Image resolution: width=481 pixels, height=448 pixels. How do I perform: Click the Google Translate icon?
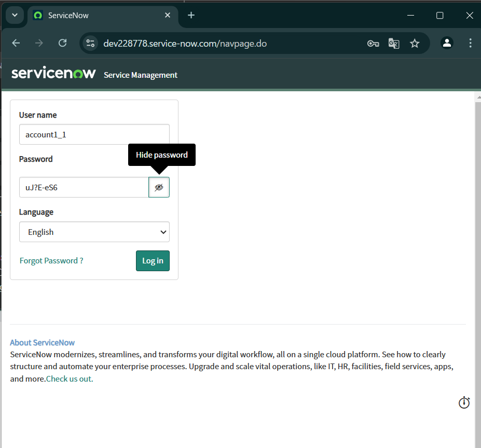point(394,44)
